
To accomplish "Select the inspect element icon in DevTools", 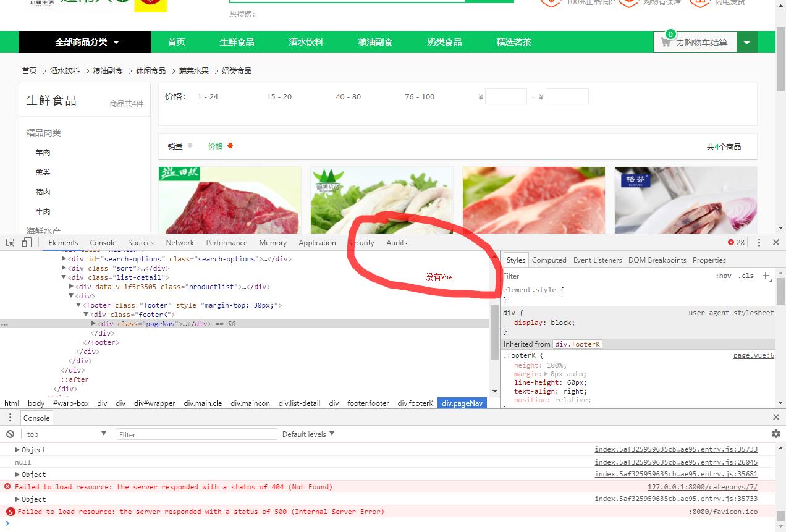I will [x=10, y=242].
